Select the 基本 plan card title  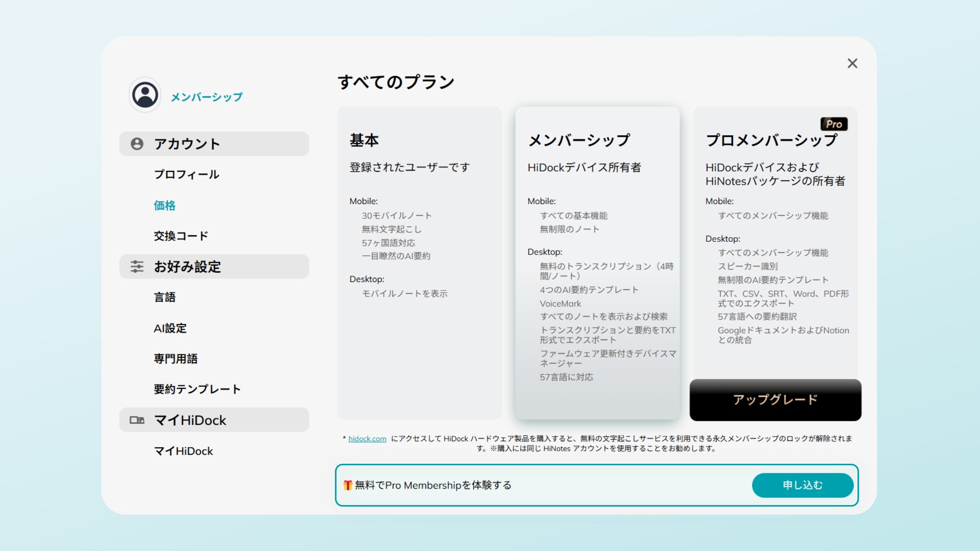click(364, 140)
